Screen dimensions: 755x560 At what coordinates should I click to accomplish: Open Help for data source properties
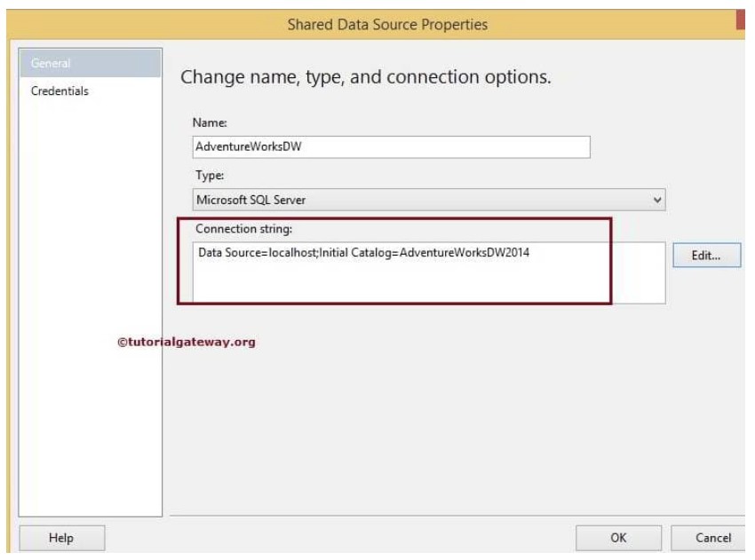pos(61,538)
